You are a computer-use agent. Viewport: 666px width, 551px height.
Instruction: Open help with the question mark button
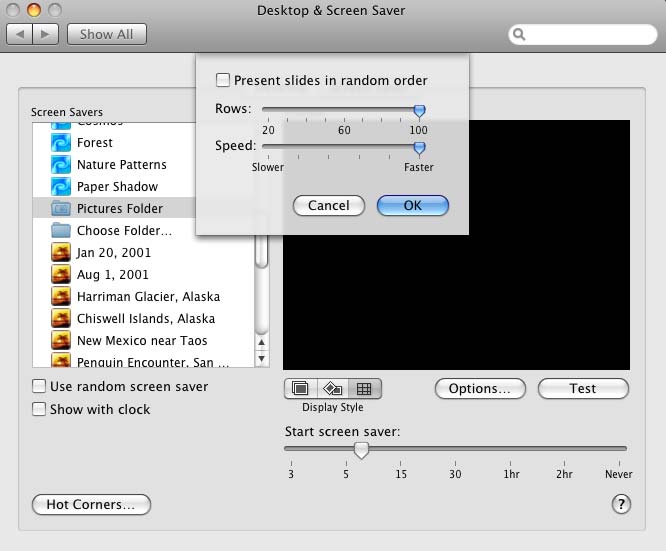pos(621,504)
